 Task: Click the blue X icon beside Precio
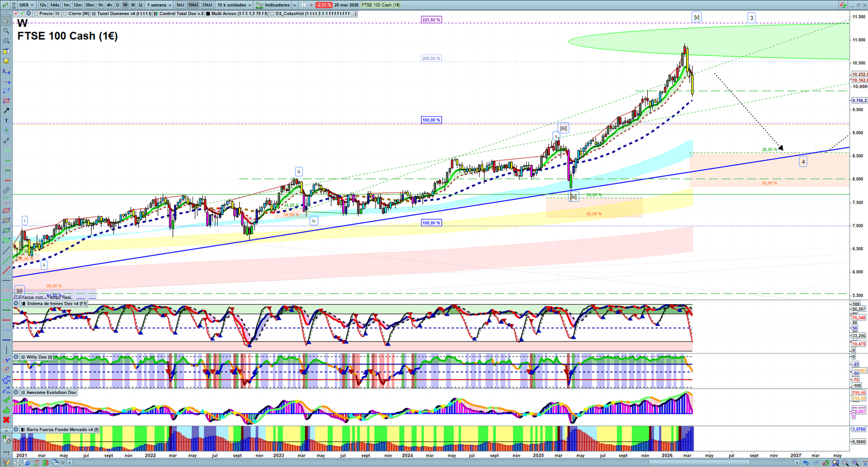click(x=29, y=14)
